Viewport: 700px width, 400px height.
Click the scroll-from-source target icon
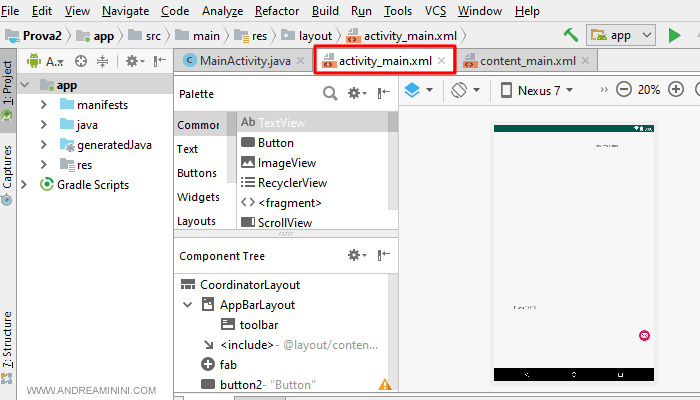coord(81,61)
